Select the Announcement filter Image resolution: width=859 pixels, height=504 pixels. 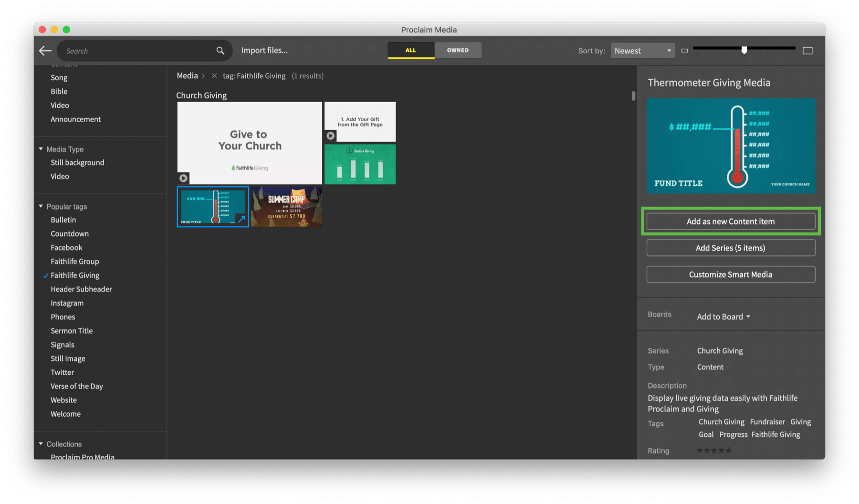(76, 119)
